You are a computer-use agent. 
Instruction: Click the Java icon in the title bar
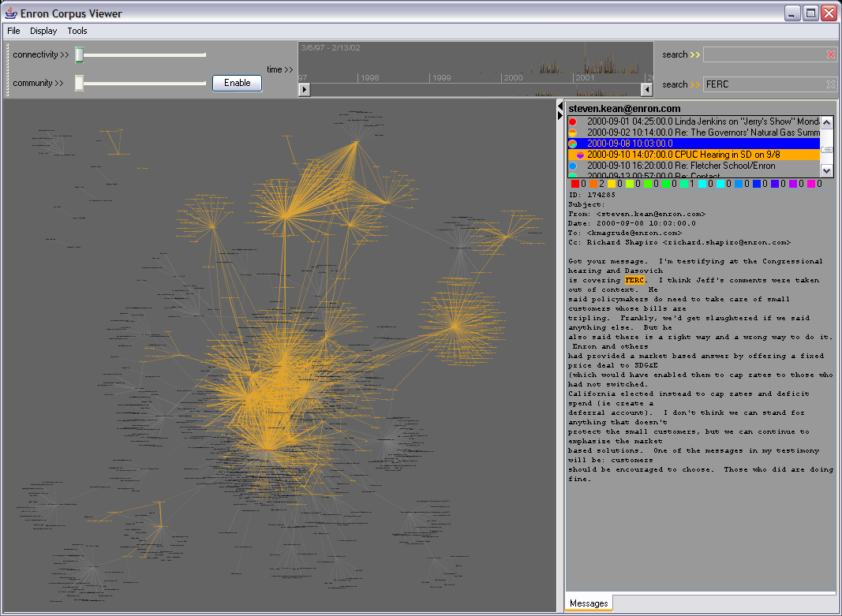tap(11, 13)
